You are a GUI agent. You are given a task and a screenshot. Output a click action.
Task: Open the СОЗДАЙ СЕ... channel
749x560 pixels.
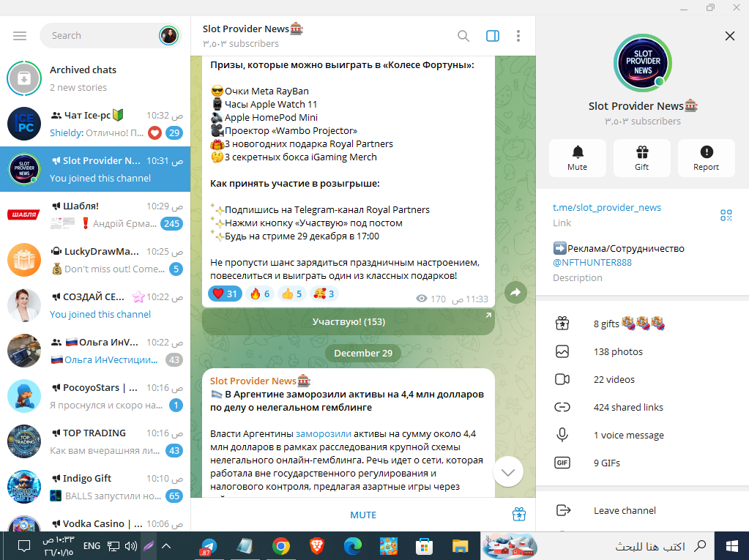coord(95,305)
